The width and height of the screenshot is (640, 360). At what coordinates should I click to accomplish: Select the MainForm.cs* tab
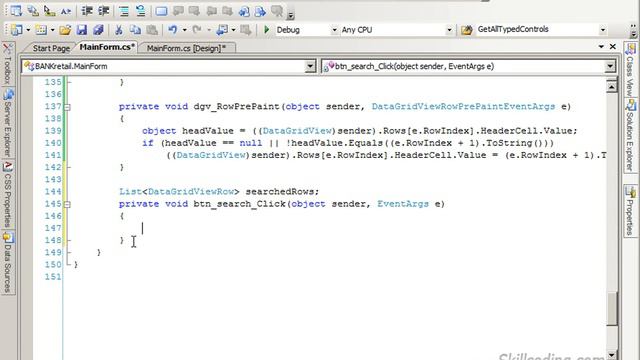107,47
